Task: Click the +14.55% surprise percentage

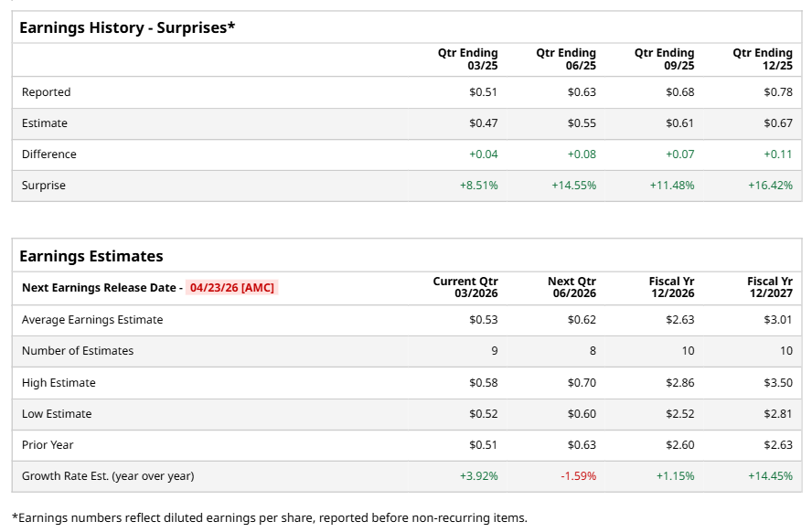Action: 573,186
